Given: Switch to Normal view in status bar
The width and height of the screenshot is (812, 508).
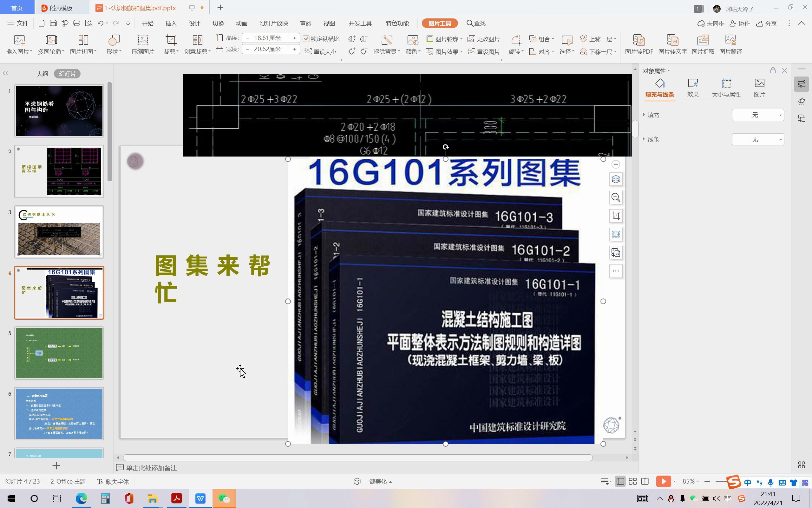Looking at the screenshot, I should click(620, 481).
